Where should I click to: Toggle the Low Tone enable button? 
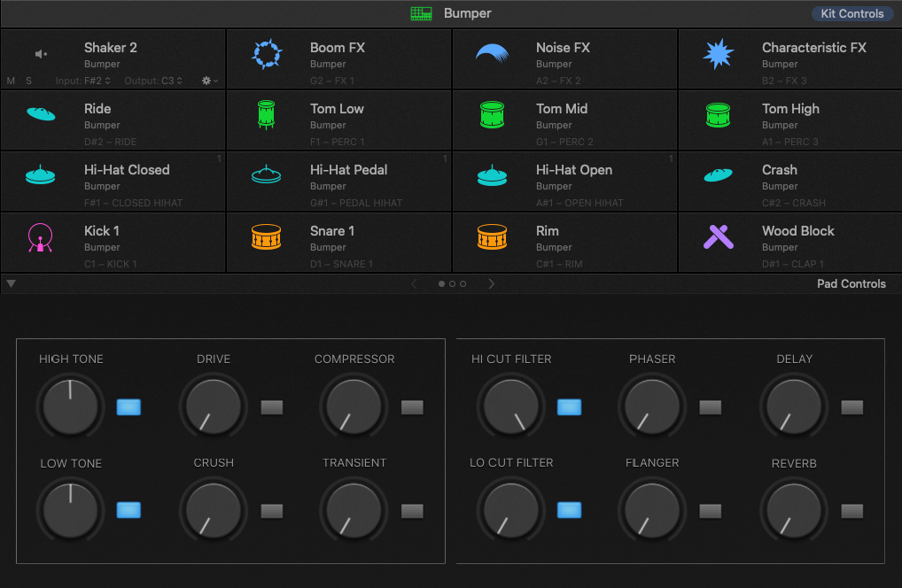(x=128, y=510)
